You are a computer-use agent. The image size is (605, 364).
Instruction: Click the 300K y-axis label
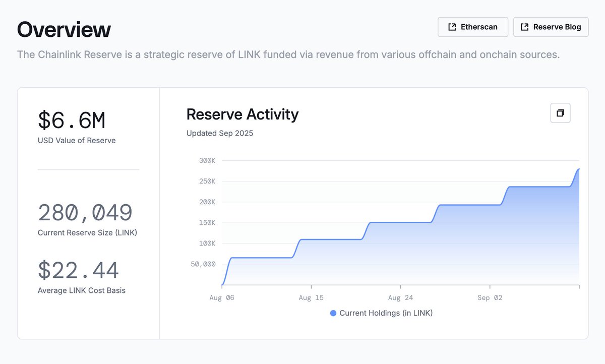[207, 161]
